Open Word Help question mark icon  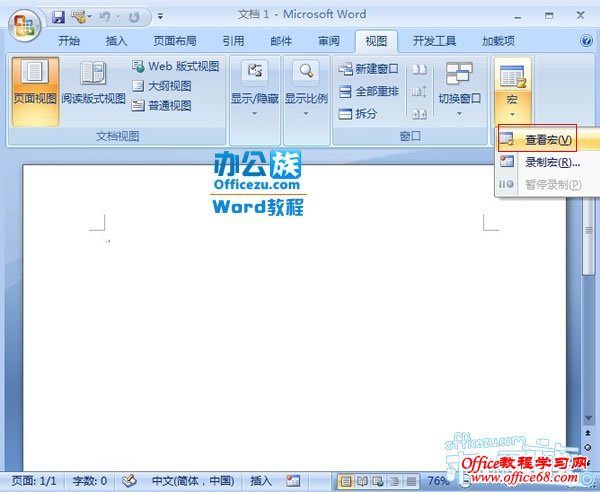click(x=586, y=40)
